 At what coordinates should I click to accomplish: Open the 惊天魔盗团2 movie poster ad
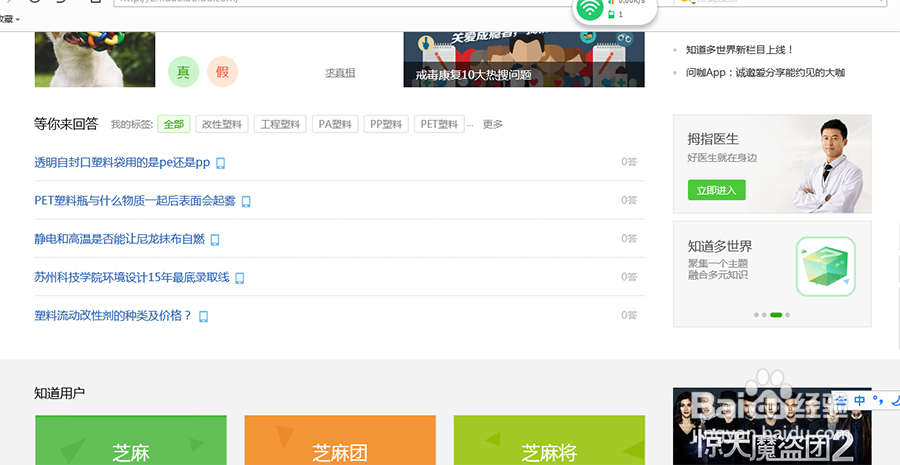[772, 426]
